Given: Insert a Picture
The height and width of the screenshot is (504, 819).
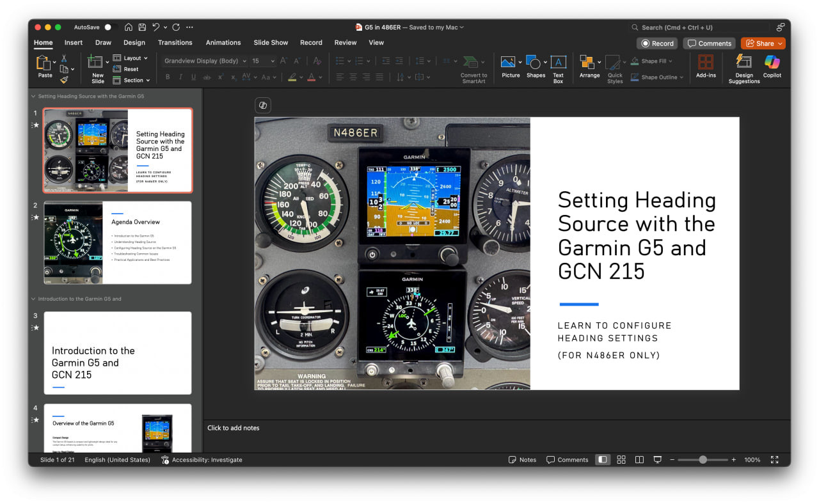Looking at the screenshot, I should 511,67.
